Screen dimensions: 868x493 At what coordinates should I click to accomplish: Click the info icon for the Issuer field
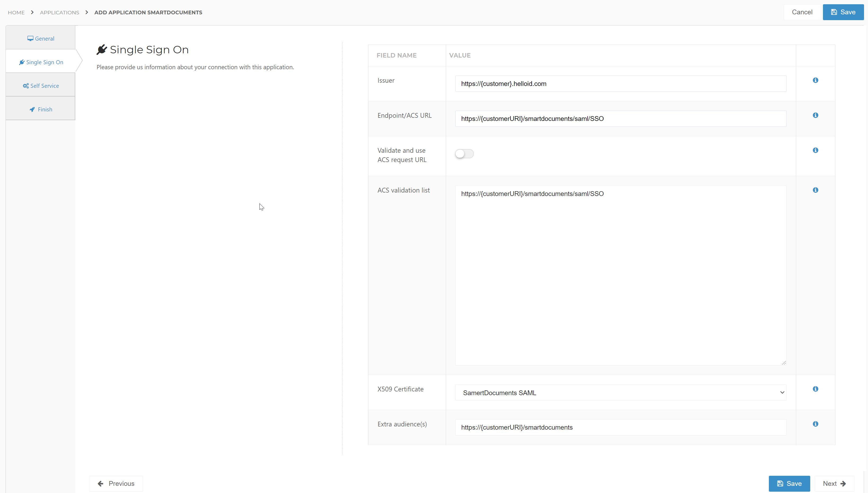815,80
